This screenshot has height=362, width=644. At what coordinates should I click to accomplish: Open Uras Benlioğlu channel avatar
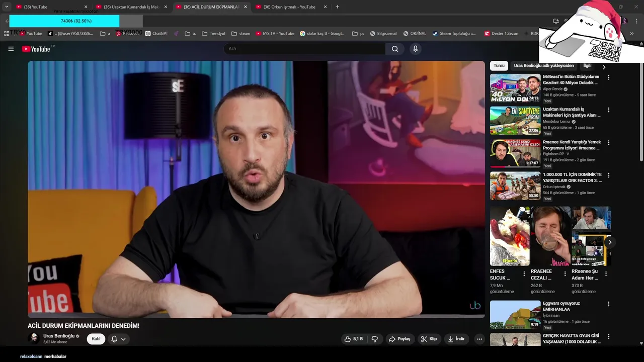(34, 338)
